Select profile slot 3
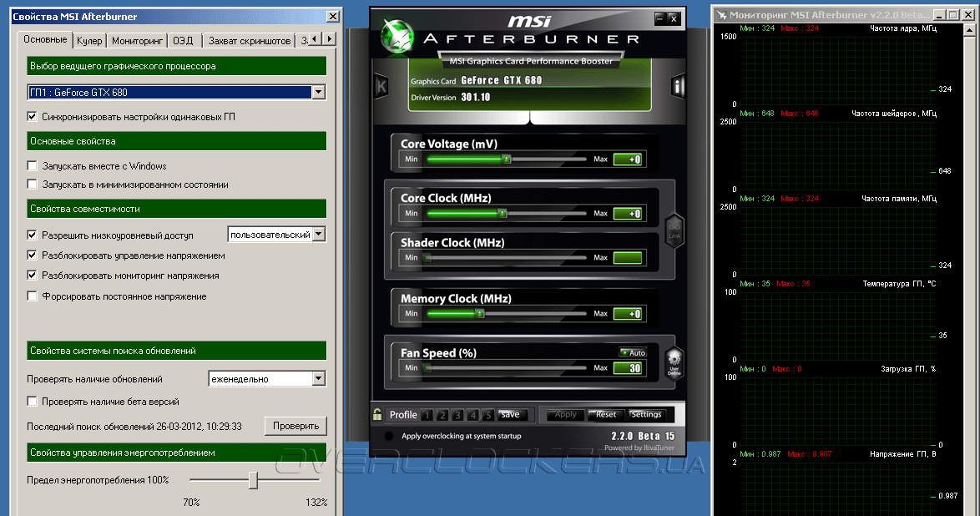The image size is (980, 516). [457, 415]
